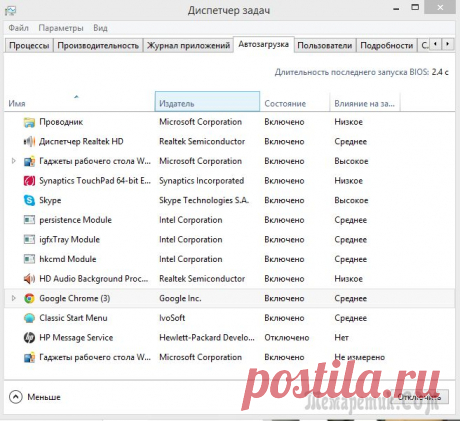Viewport: 460px width, 421px height.
Task: Switch to the Пользователи tab
Action: tap(324, 45)
